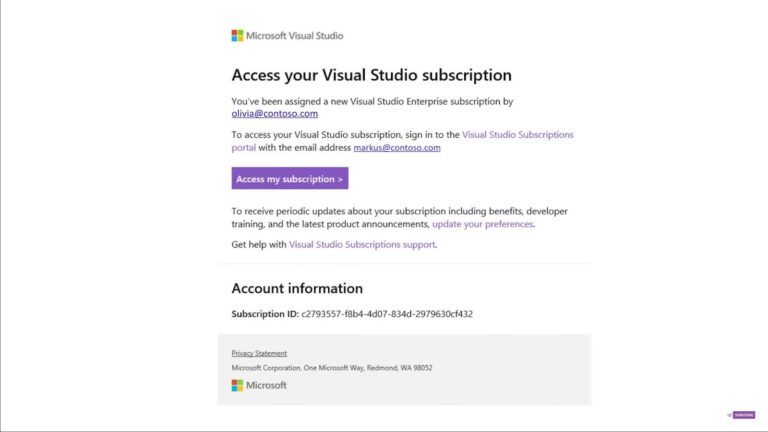Click the markus@contoso.com email address link
The height and width of the screenshot is (432, 768).
tap(397, 147)
